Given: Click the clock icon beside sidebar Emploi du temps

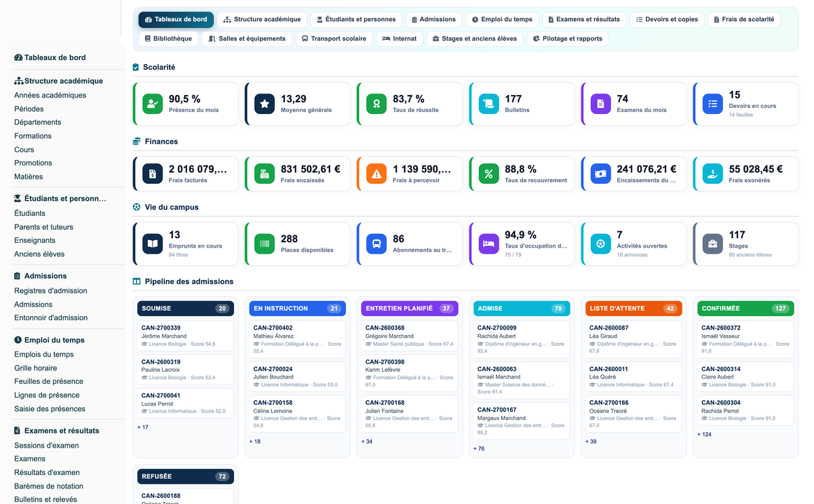Looking at the screenshot, I should (18, 340).
